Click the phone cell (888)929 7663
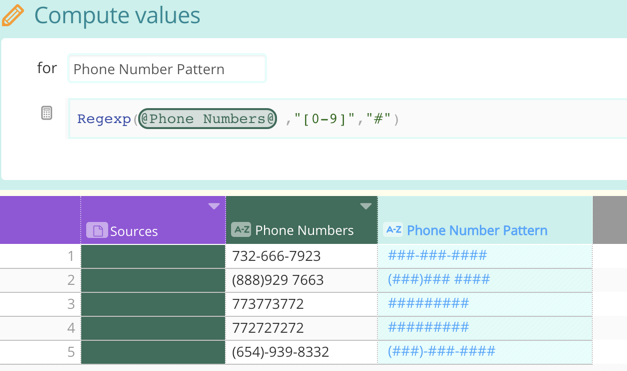This screenshot has width=627, height=371. click(302, 280)
